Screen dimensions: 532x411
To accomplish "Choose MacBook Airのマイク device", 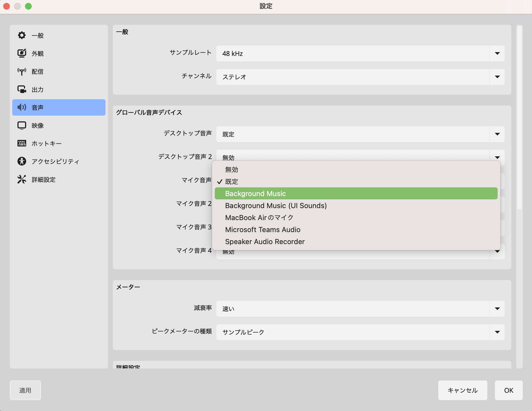I will point(356,217).
